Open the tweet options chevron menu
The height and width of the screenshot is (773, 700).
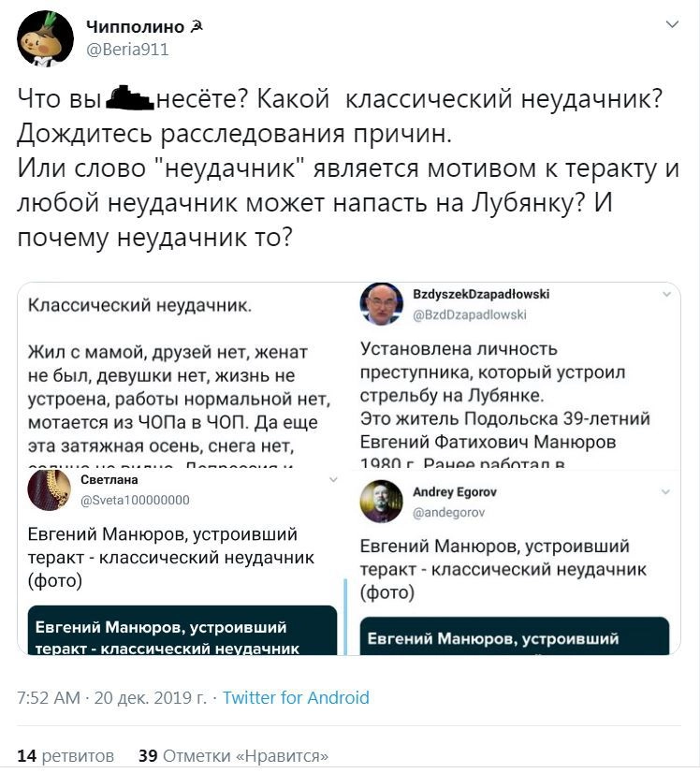point(671,23)
